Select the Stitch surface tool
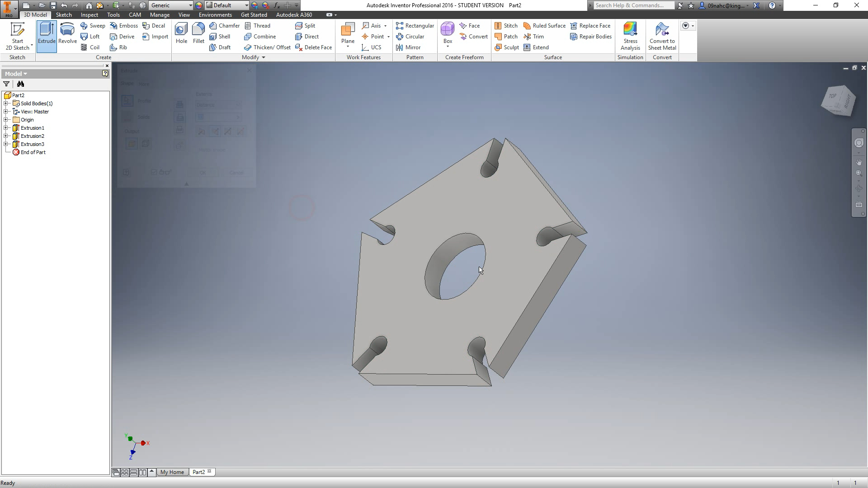Viewport: 868px width, 488px height. [506, 26]
